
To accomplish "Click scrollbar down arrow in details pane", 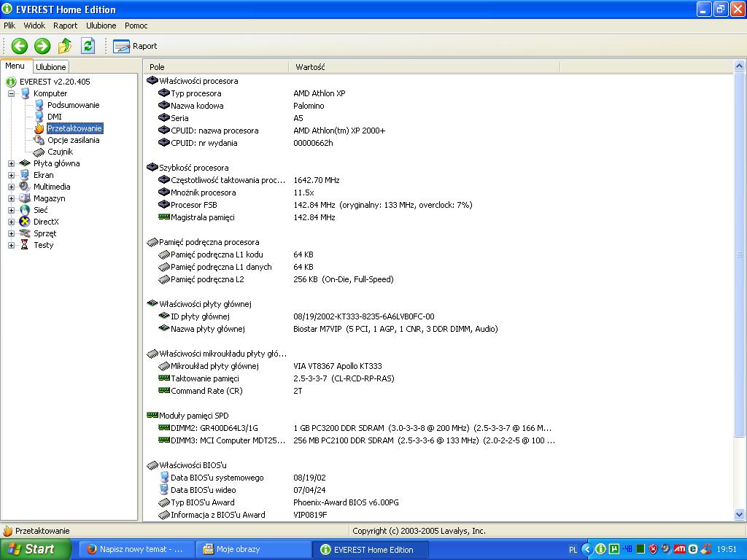I will pyautogui.click(x=740, y=515).
